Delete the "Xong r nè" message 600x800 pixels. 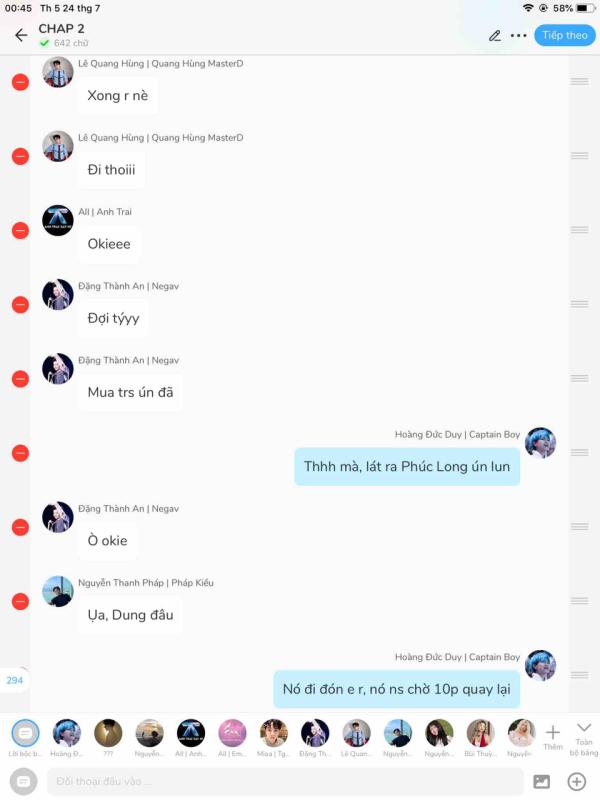(20, 82)
